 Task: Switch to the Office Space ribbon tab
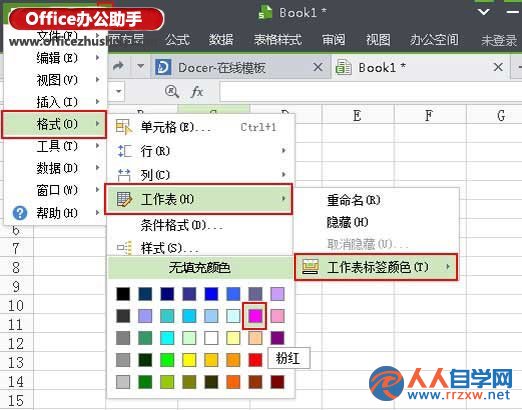[x=434, y=40]
